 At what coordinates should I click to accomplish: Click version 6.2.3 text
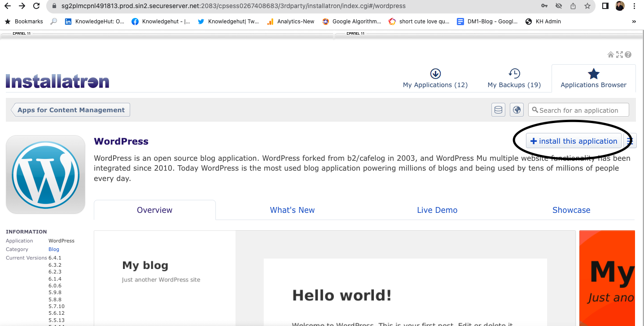point(55,272)
